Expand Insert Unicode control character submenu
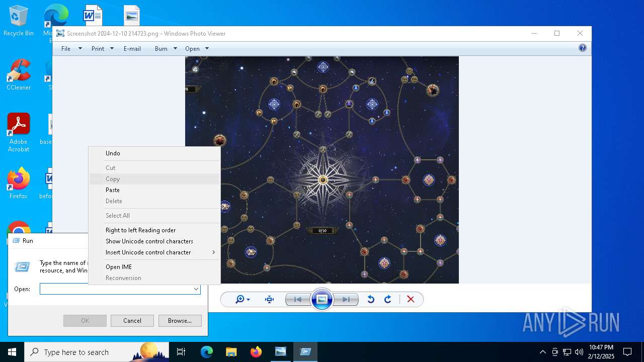This screenshot has width=644, height=362. [154, 252]
